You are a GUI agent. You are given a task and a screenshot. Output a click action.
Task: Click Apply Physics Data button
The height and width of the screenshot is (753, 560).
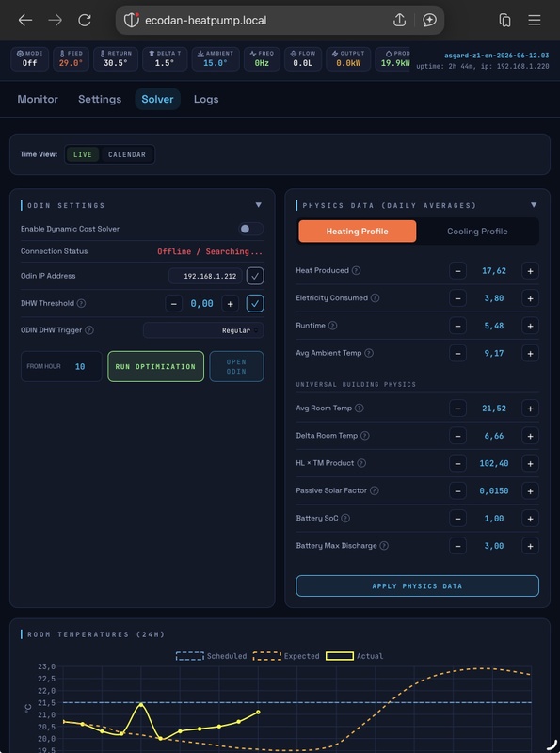(x=417, y=585)
